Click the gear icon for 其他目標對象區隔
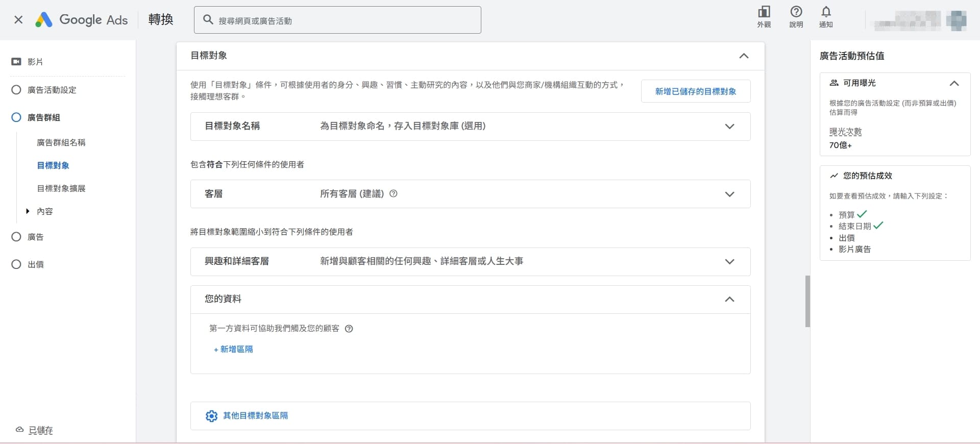This screenshot has height=444, width=980. [211, 416]
